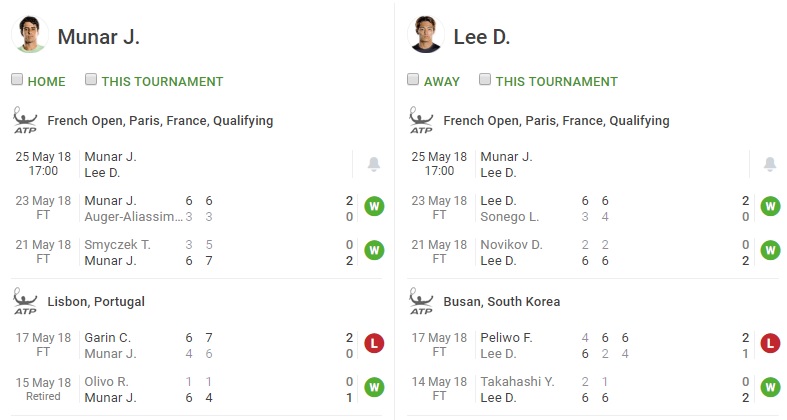Click Munar J. player avatar photo
Screen dimensions: 787x420
[x=30, y=35]
